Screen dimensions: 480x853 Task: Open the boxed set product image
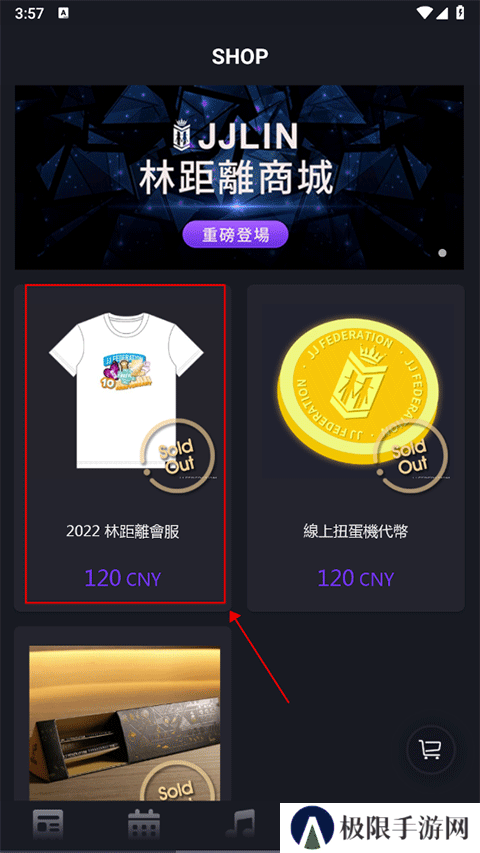[x=125, y=723]
